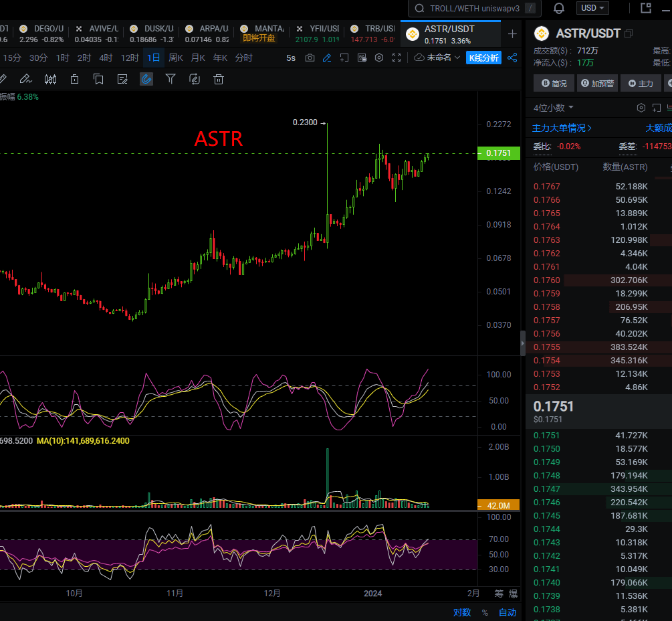This screenshot has width=672, height=621.
Task: Toggle 自动 auto scale mode
Action: [x=507, y=612]
